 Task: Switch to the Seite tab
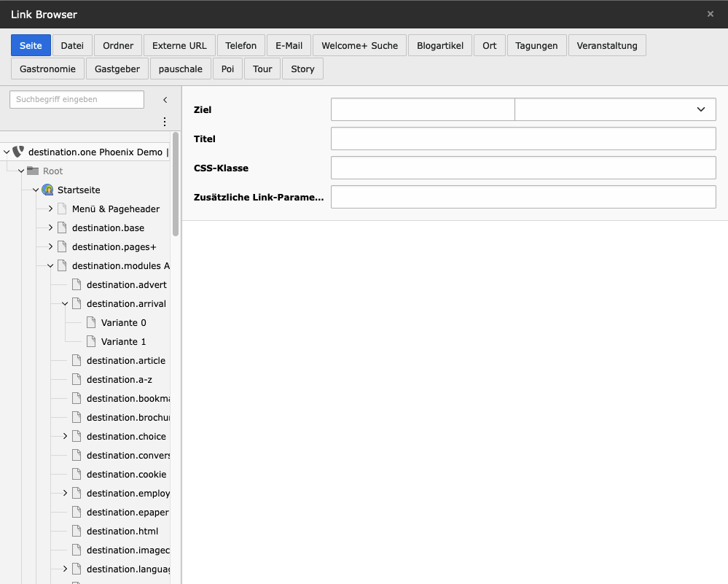[x=31, y=45]
